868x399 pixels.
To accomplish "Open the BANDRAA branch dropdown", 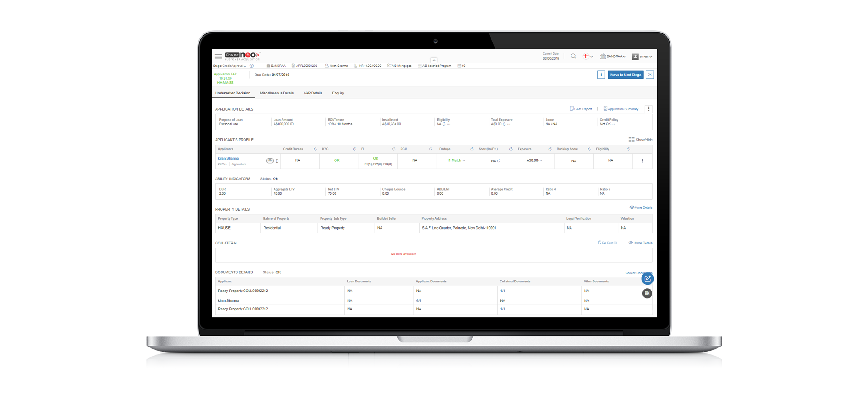I will point(613,56).
